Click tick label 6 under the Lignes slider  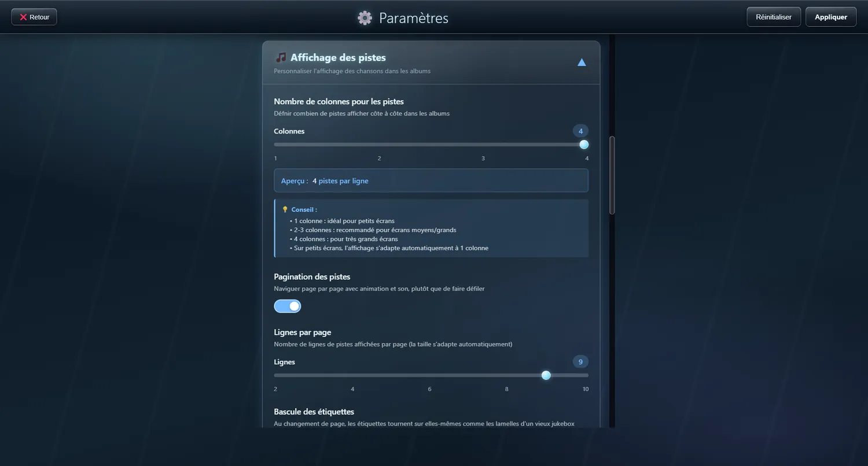pos(429,389)
